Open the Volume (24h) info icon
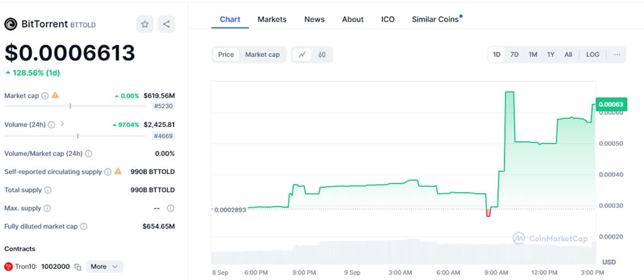This screenshot has height=280, width=644. pos(52,125)
